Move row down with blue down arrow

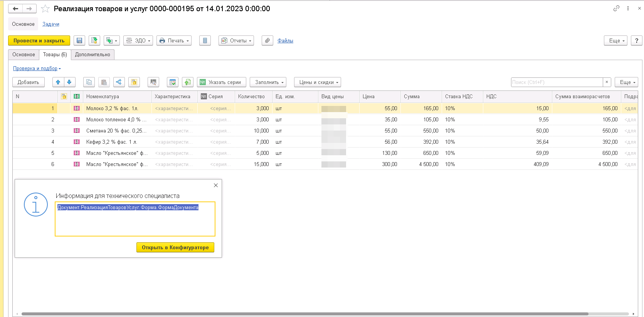tap(69, 82)
